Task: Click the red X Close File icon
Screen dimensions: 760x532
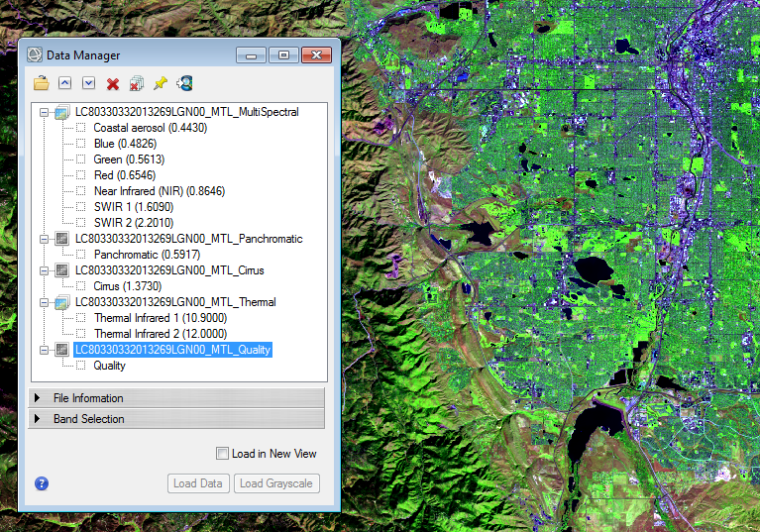Action: pyautogui.click(x=113, y=84)
